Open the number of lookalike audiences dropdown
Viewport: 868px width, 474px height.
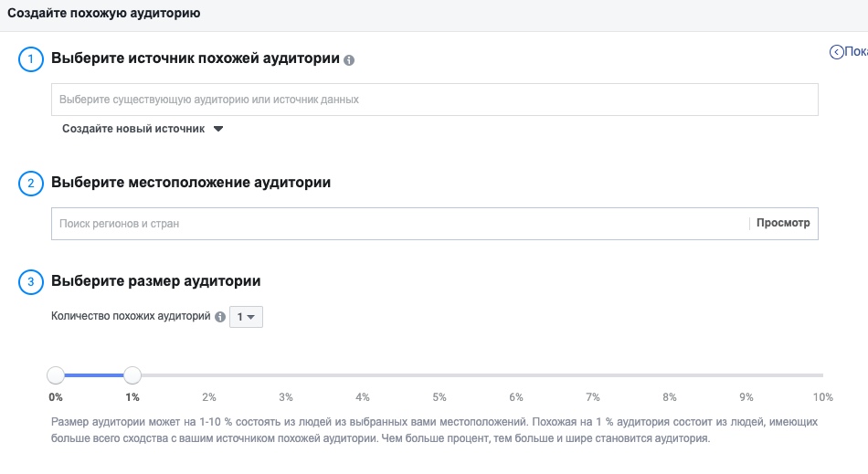(x=247, y=317)
